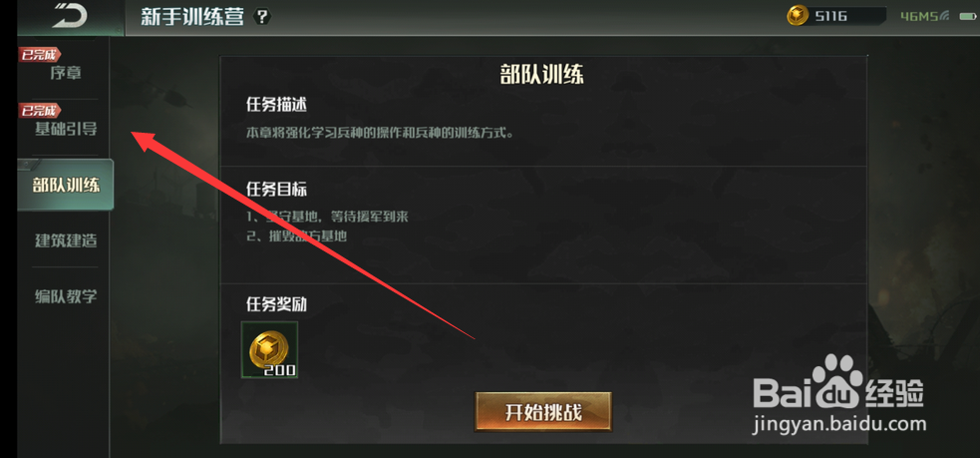Open the 建筑建造 chapter tab
This screenshot has height=458, width=980.
(x=65, y=240)
